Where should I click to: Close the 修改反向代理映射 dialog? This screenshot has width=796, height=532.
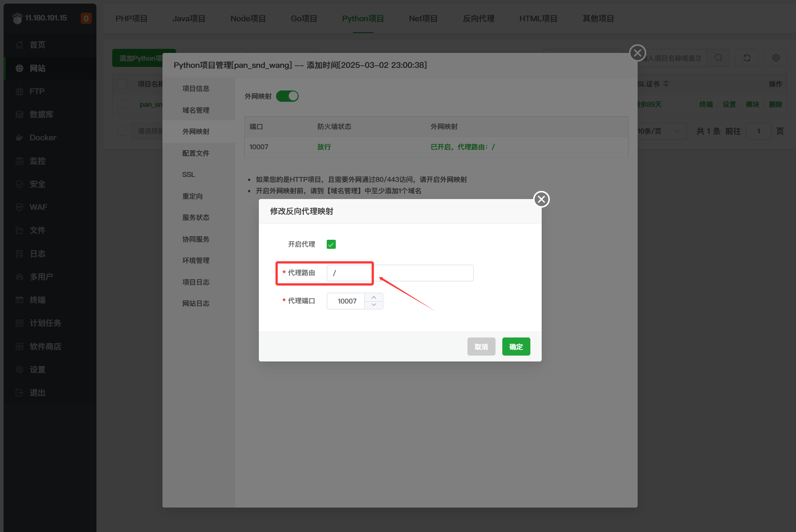[541, 199]
